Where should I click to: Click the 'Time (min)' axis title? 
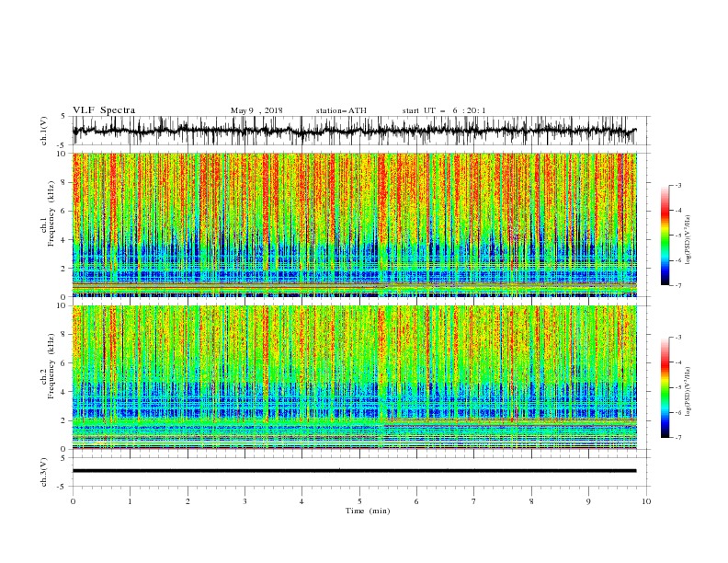click(368, 511)
